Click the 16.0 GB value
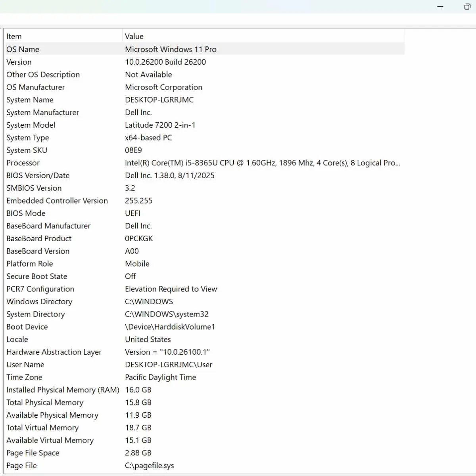 point(138,390)
